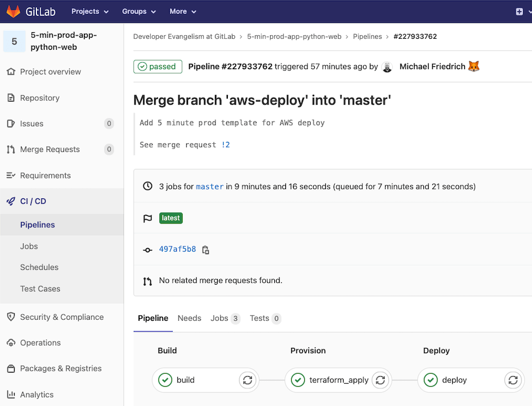532x406 pixels.
Task: Open merge request !2
Action: pos(225,144)
